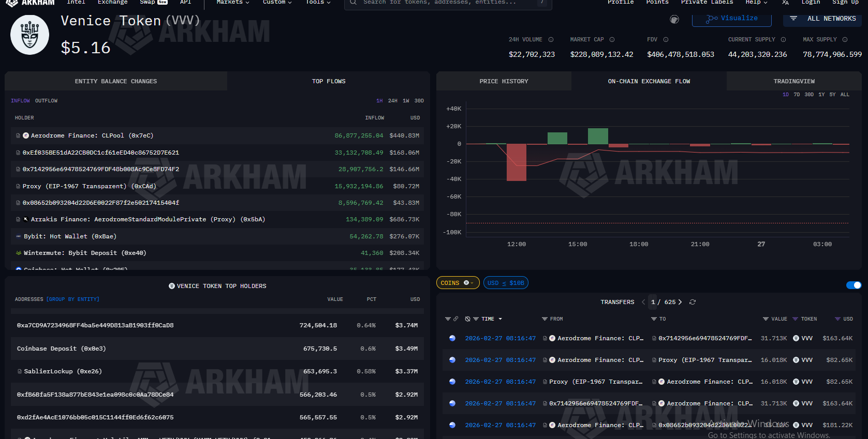Expand the Markets menu

(233, 2)
